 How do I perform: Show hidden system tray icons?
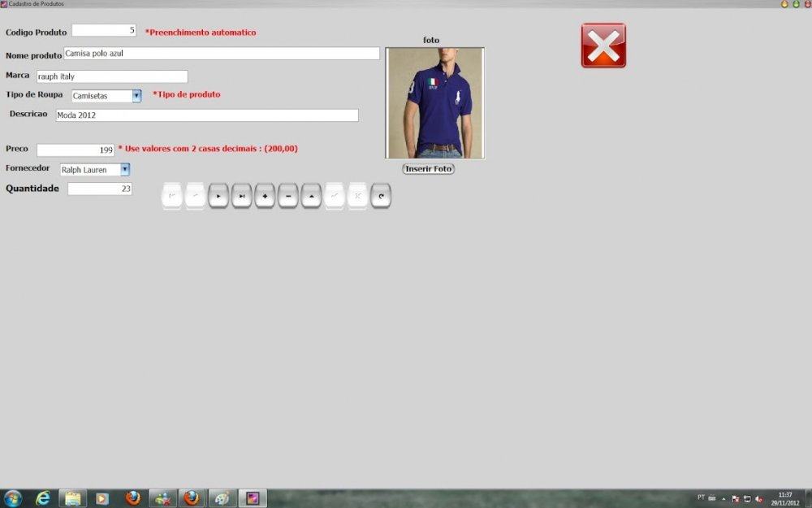(723, 498)
